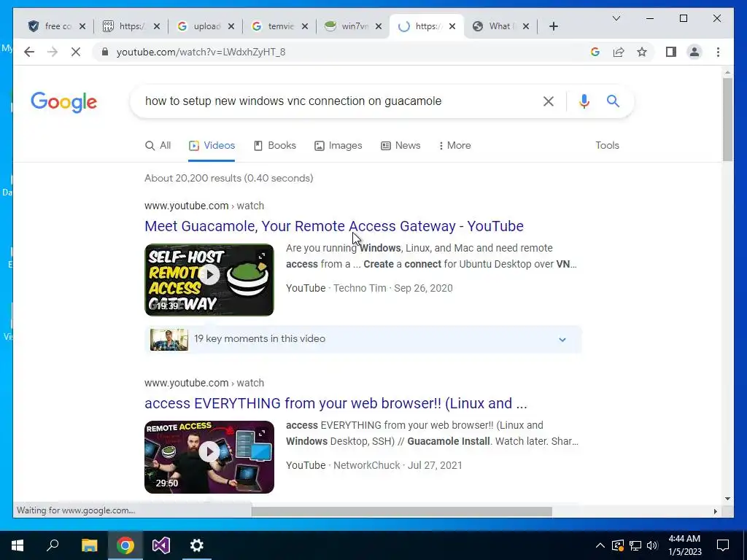The image size is (747, 560).
Task: Open 'Meet Guacamole, Your Remote Access Gateway' link
Action: 334,226
